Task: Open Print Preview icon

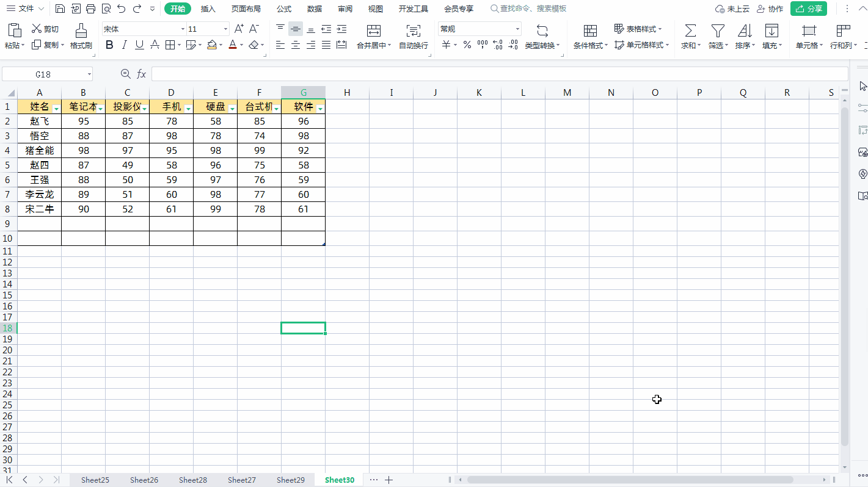Action: tap(106, 9)
